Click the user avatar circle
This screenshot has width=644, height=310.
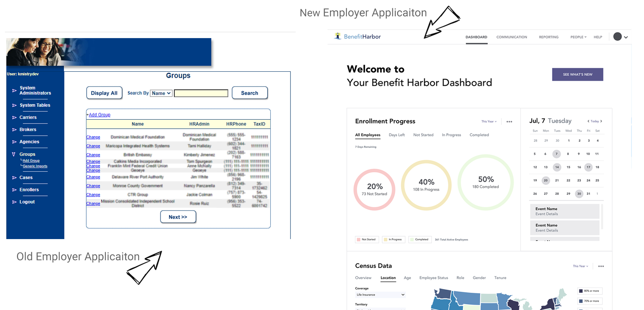tap(617, 37)
